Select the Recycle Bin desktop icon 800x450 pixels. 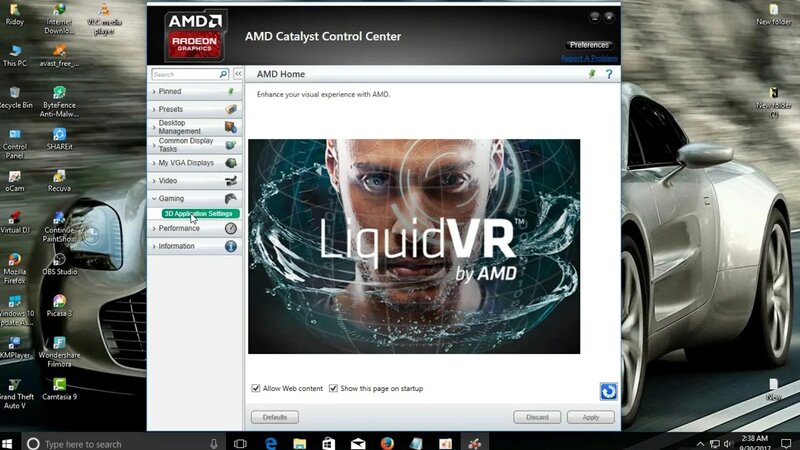click(15, 98)
